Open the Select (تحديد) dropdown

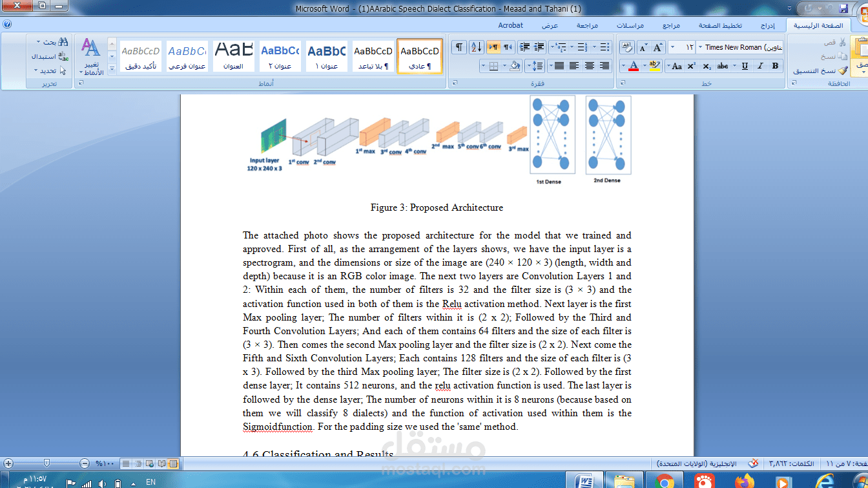point(50,70)
